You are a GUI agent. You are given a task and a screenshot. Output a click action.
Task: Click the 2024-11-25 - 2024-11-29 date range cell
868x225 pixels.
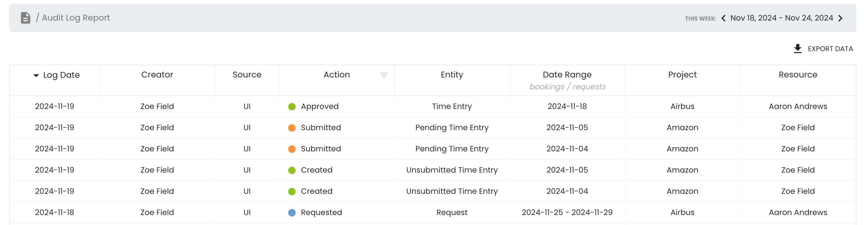[x=567, y=212]
